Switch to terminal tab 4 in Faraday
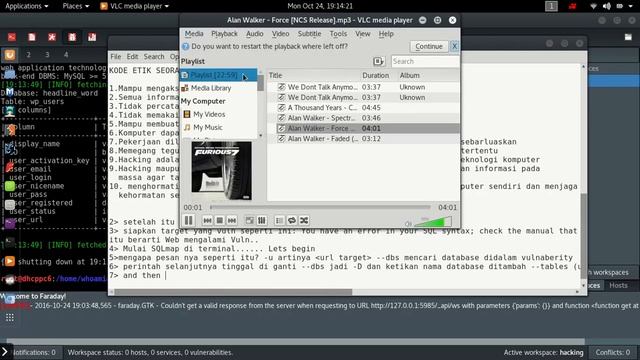This screenshot has width=640, height=360. (66, 54)
